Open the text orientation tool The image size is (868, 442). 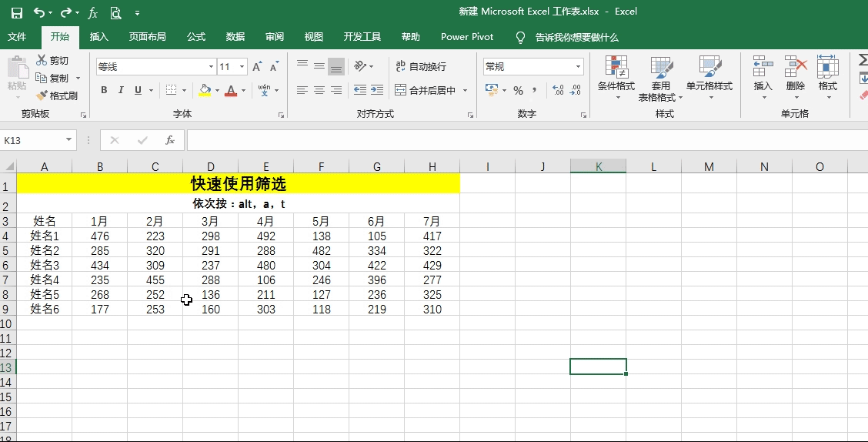point(360,66)
